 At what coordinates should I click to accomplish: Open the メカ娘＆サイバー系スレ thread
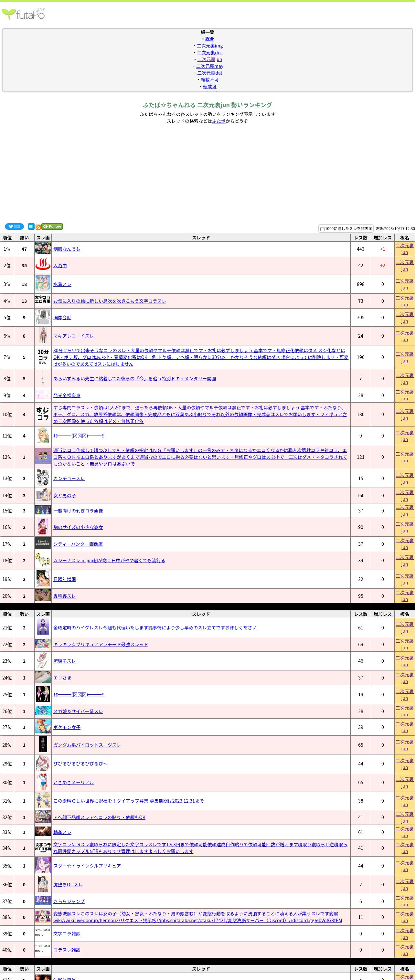78,711
